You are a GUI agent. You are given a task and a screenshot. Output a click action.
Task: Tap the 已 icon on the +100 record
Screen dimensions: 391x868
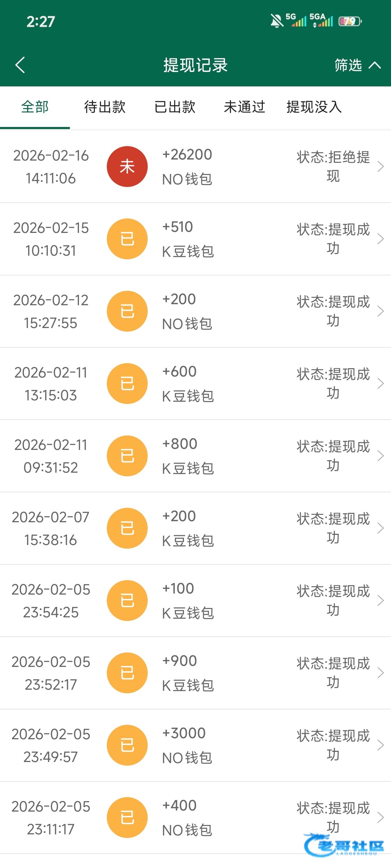click(x=127, y=600)
